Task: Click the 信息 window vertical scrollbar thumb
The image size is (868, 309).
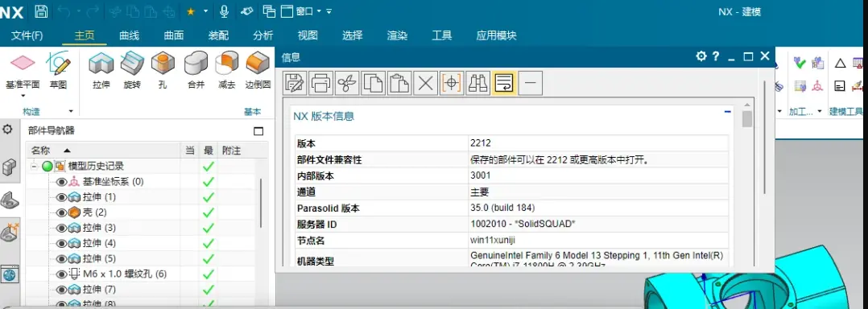Action: 747,119
